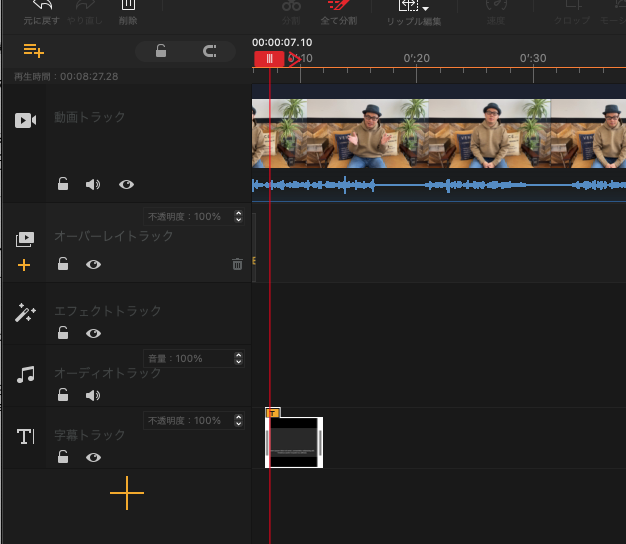The image size is (626, 544).
Task: Select the subtitle clip on 字幕トラック
Action: coord(294,442)
